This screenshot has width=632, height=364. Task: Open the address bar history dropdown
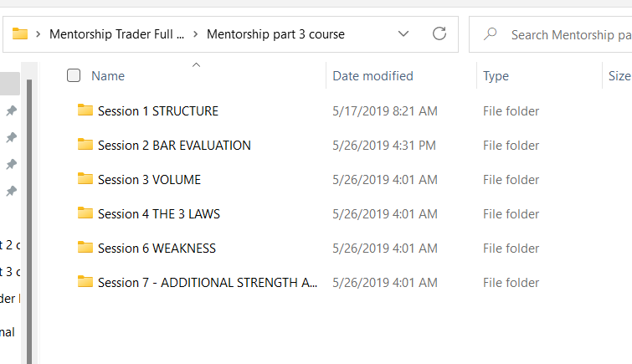click(x=403, y=34)
